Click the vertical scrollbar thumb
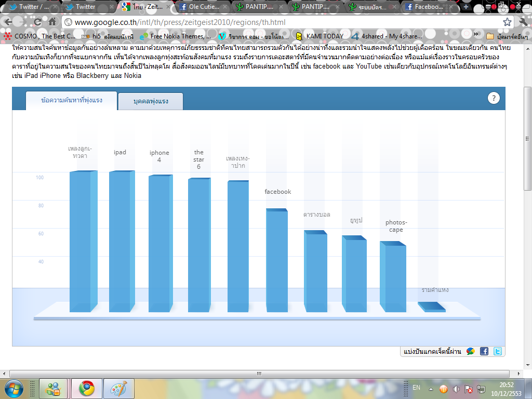The image size is (532, 399). point(528,138)
